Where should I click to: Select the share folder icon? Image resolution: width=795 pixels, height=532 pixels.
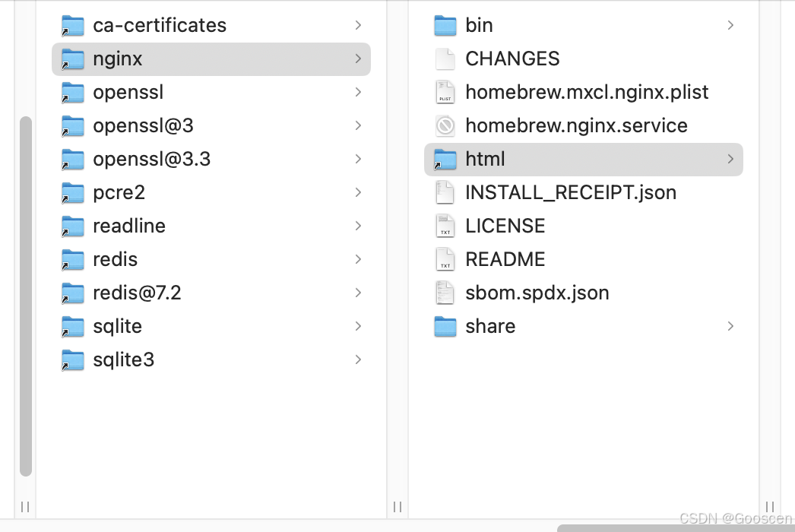point(445,326)
